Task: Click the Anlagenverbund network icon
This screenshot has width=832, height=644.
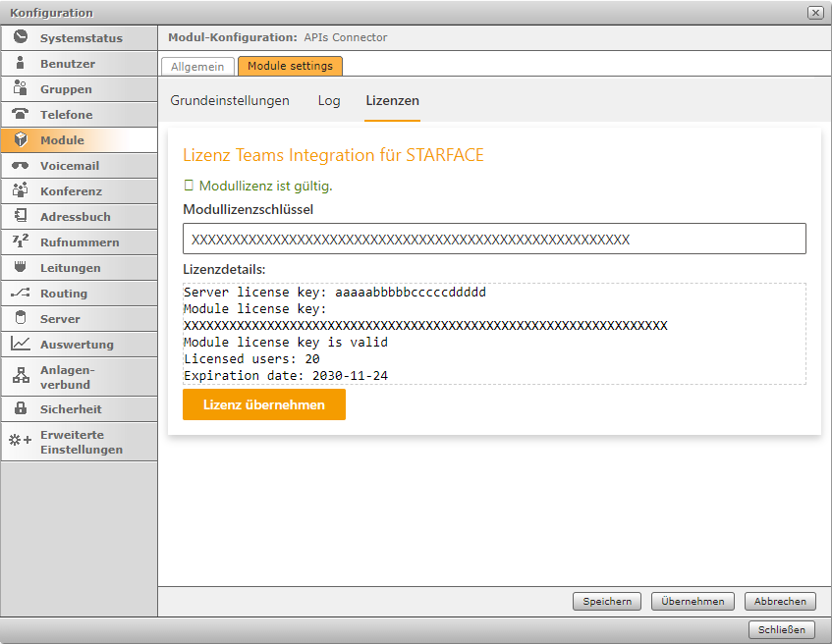Action: click(21, 376)
